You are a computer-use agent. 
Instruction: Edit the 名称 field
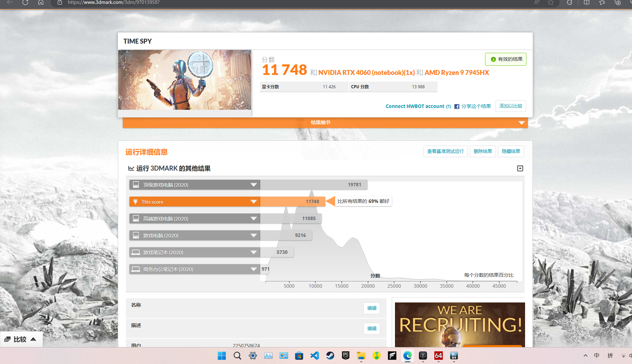click(x=372, y=308)
